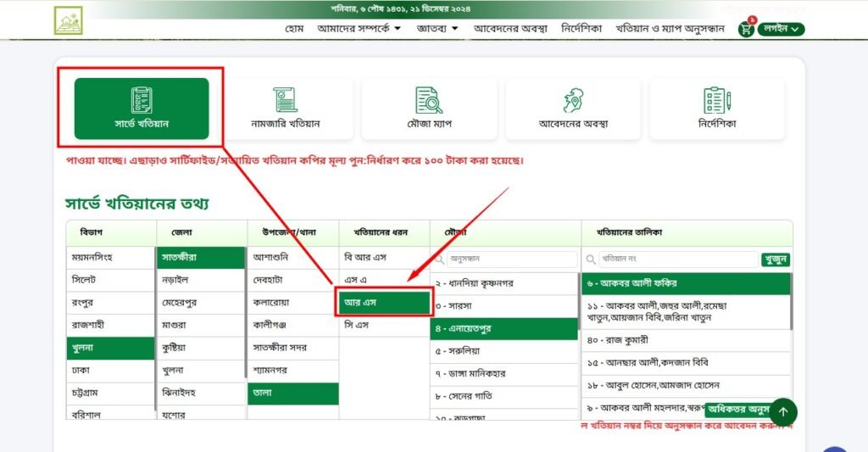Select mouza ৩ - সারসা
Screen dimensions: 868x452
click(504, 306)
